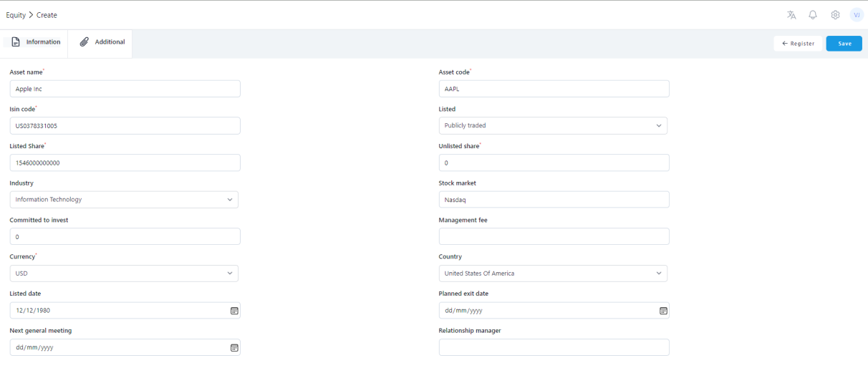Click the Planned exit date dd/mm/yyyy text
The image size is (868, 368).
463,311
